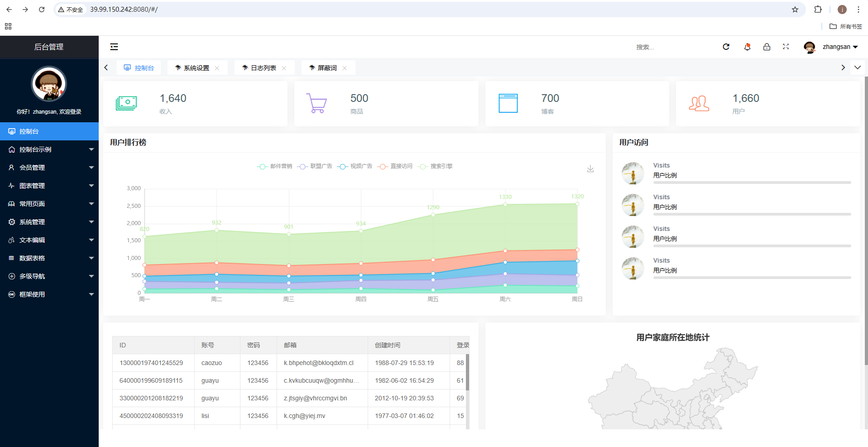Viewport: 868px width, 447px height.
Task: Click the 后台管理 logo title
Action: point(49,47)
